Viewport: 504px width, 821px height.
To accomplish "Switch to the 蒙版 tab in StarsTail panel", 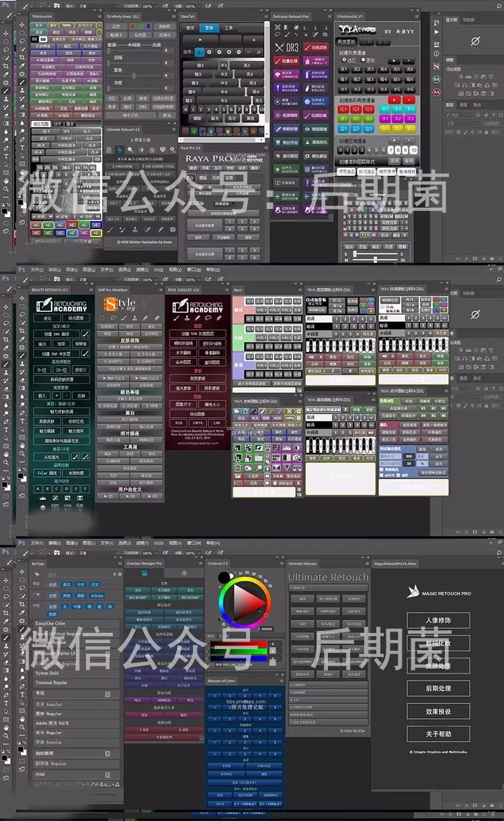I will click(x=209, y=28).
